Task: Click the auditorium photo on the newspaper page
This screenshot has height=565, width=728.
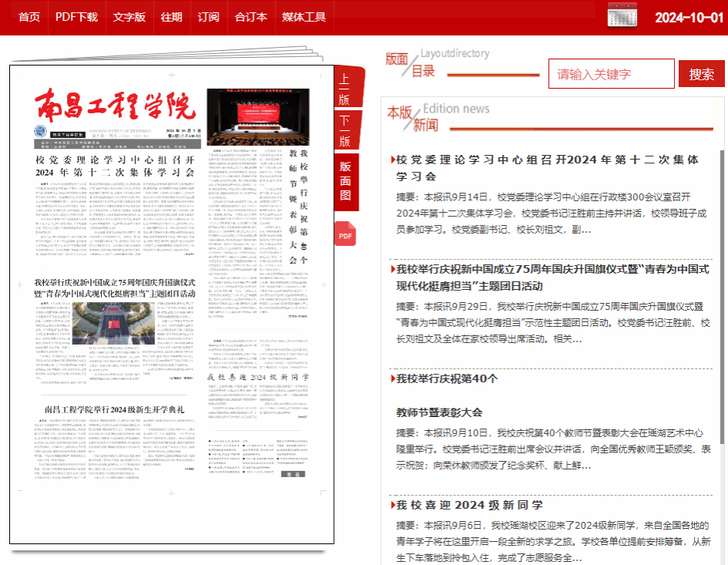Action: 258,116
